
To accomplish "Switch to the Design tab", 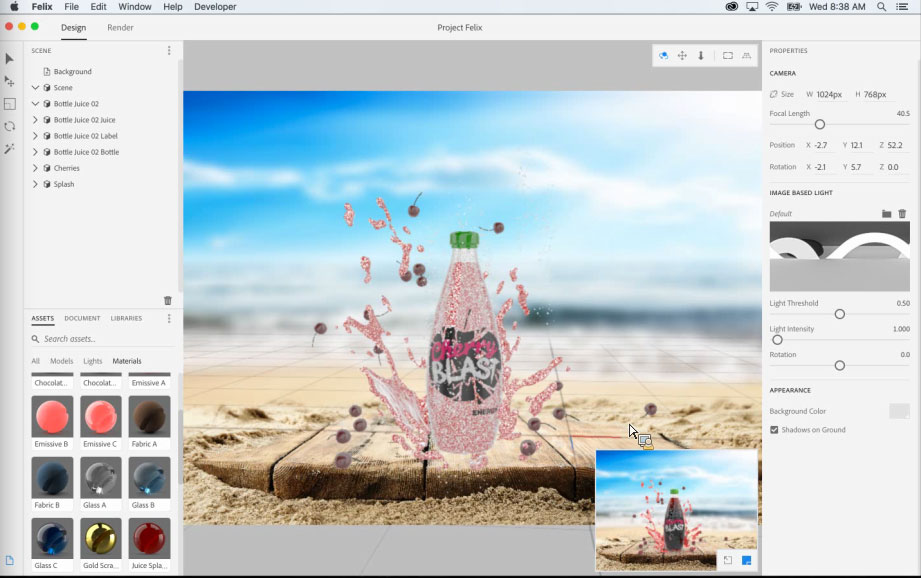I will (x=73, y=28).
